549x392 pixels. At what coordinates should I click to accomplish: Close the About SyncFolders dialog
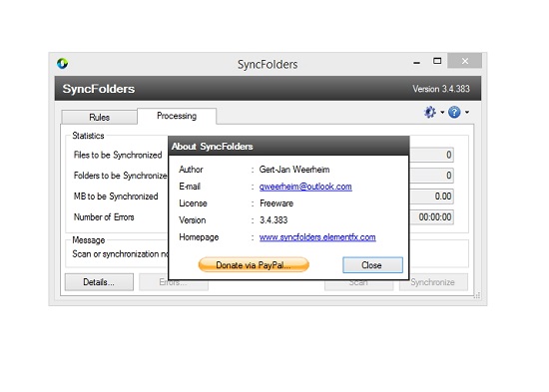point(372,265)
